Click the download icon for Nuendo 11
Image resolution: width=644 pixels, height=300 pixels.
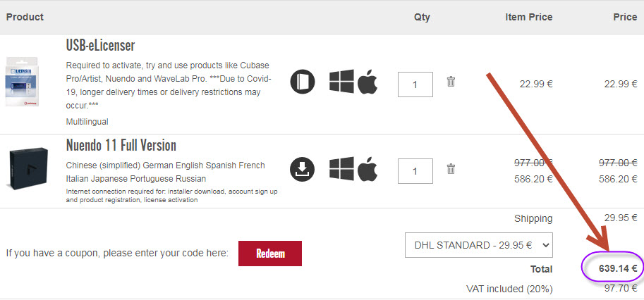click(x=302, y=169)
